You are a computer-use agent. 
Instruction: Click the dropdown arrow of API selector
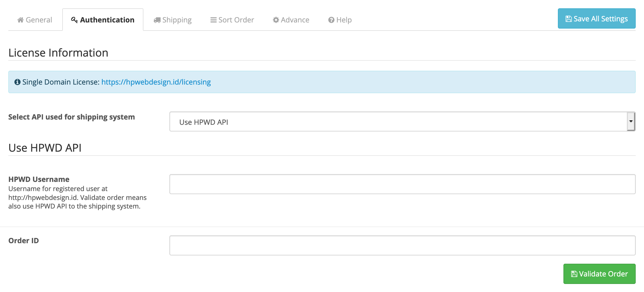click(x=631, y=121)
